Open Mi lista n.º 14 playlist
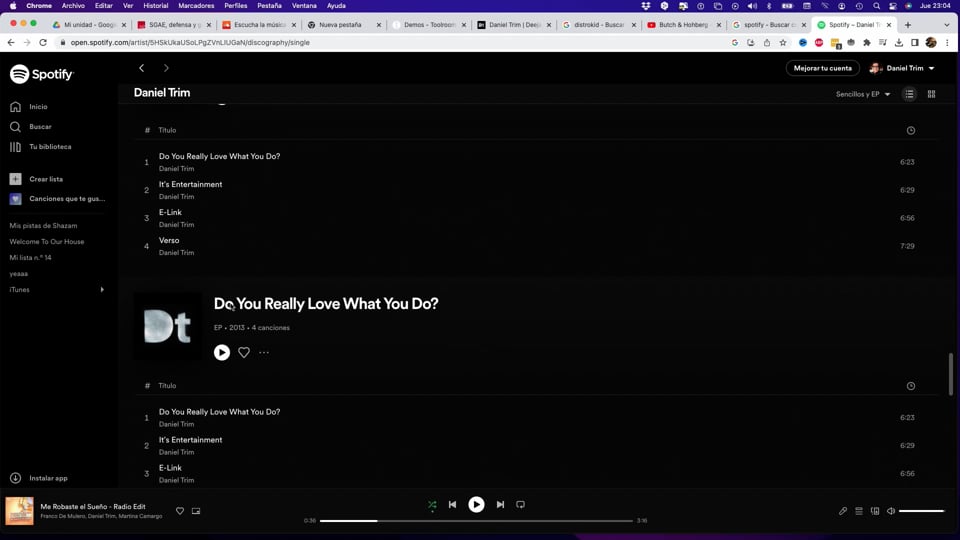 31,258
